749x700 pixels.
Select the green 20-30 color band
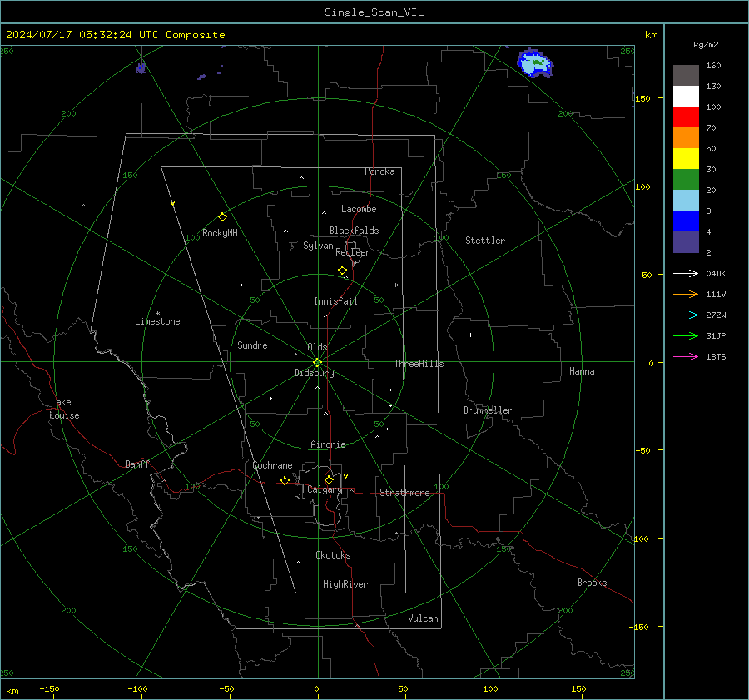[x=686, y=180]
